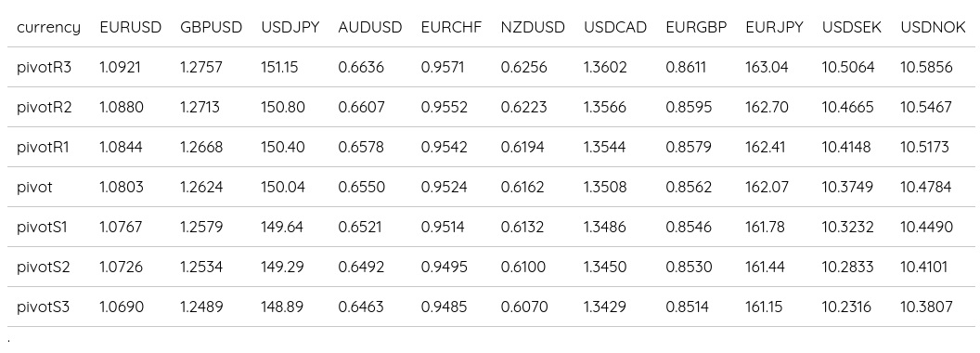Select USDSEK pivotS1 value 10.3232
This screenshot has height=353, width=980.
click(847, 228)
